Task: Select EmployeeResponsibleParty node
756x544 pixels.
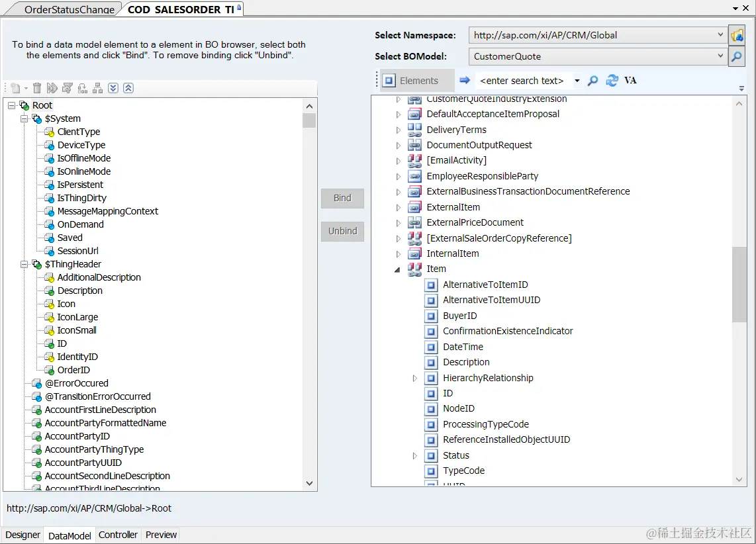Action: pyautogui.click(x=482, y=176)
